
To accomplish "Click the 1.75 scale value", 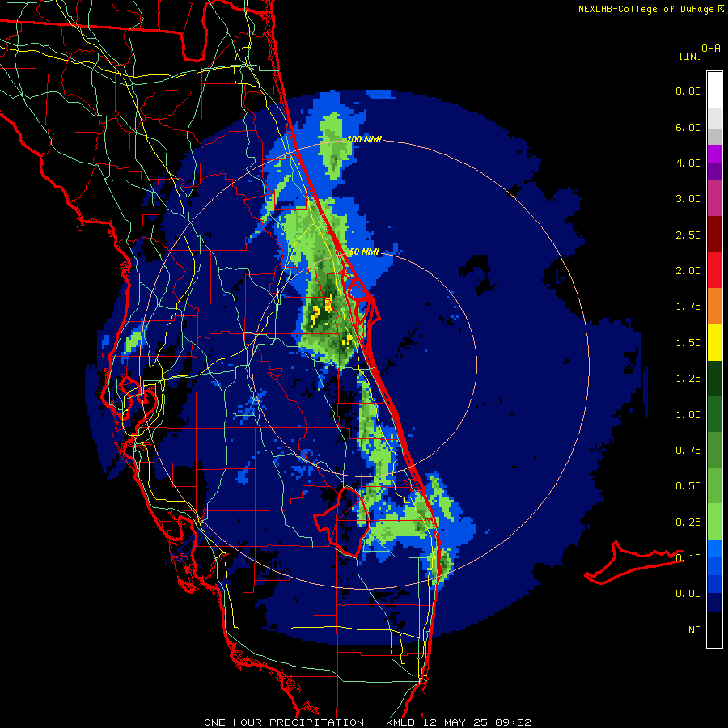I will pos(688,307).
